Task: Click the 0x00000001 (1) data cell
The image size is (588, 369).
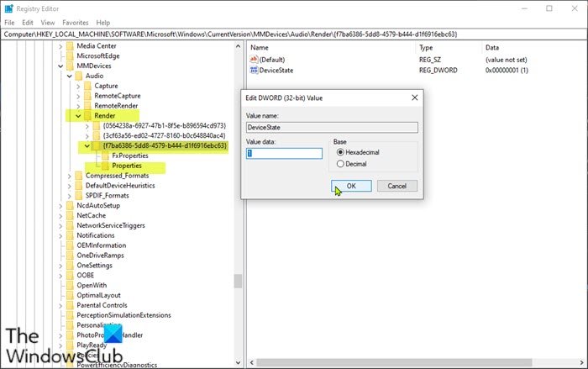Action: tap(507, 71)
